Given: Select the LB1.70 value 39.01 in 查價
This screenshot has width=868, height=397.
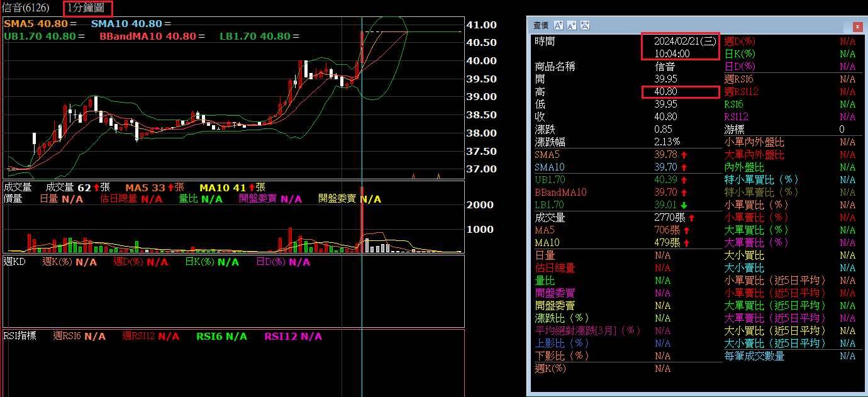Looking at the screenshot, I should [665, 205].
